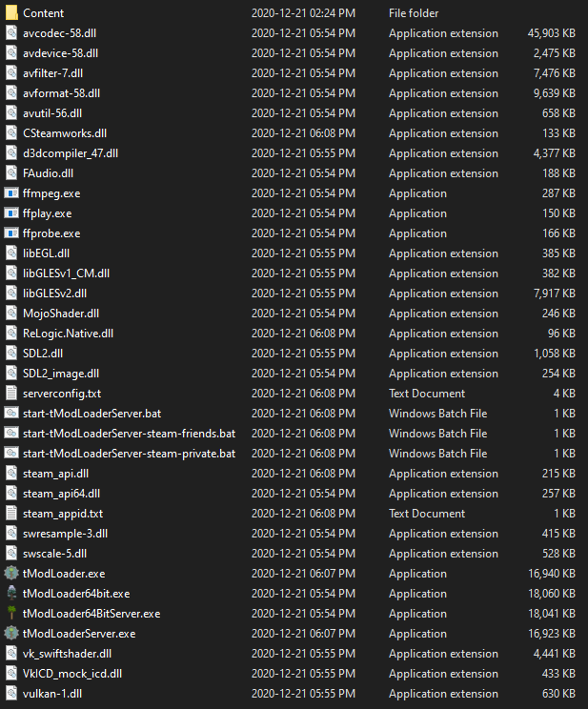Click the SDL2.dll file icon

(11, 354)
